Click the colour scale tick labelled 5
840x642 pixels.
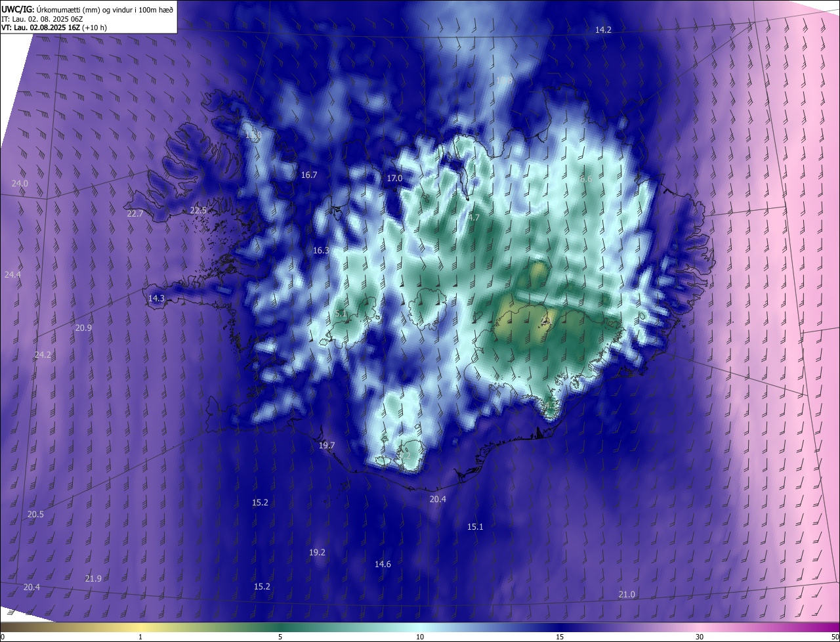pos(280,637)
